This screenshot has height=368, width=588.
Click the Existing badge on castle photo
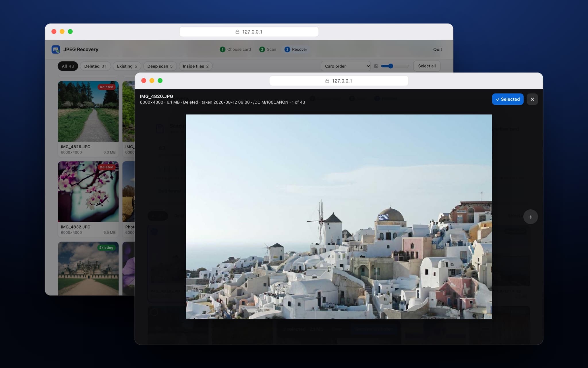(x=106, y=248)
